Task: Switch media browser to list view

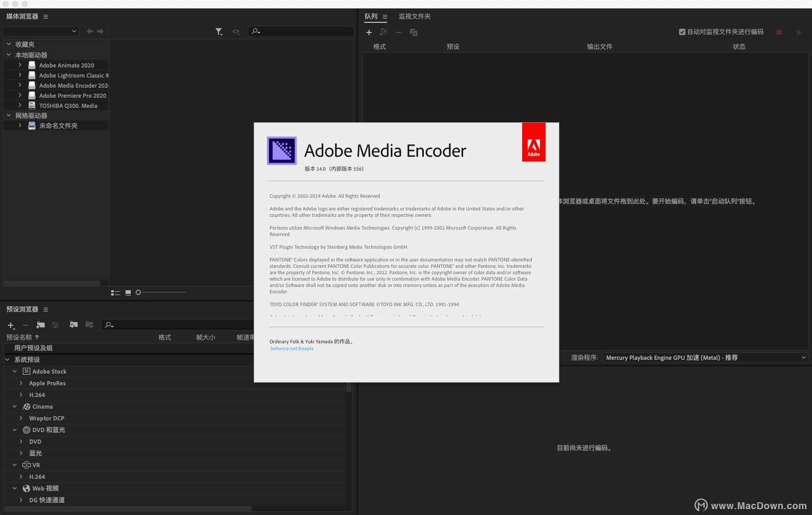Action: click(115, 292)
